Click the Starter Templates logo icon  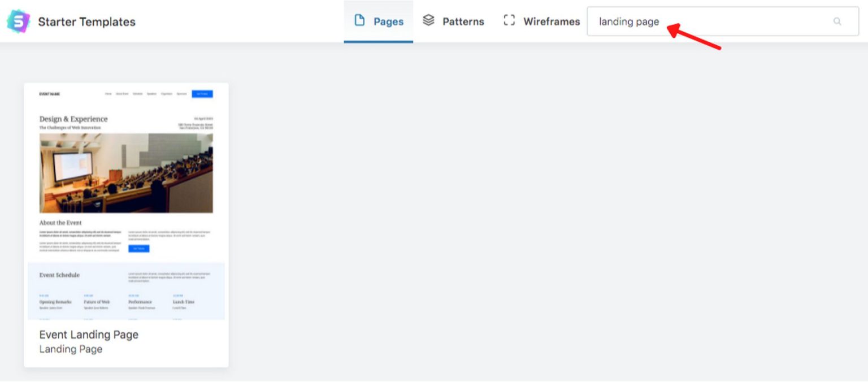[x=19, y=21]
